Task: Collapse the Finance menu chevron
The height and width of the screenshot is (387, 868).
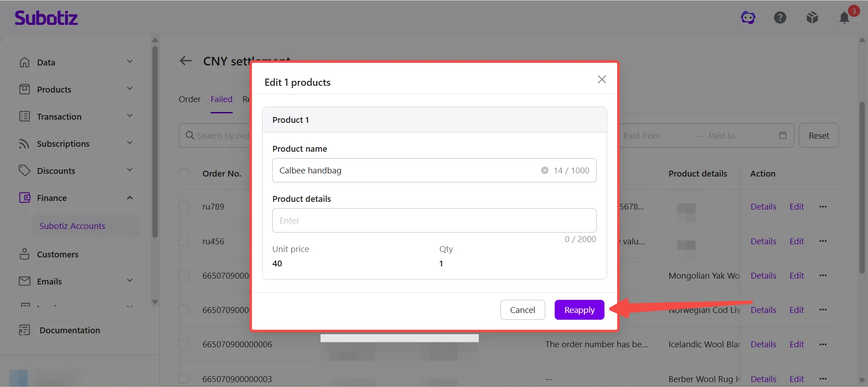Action: [130, 198]
